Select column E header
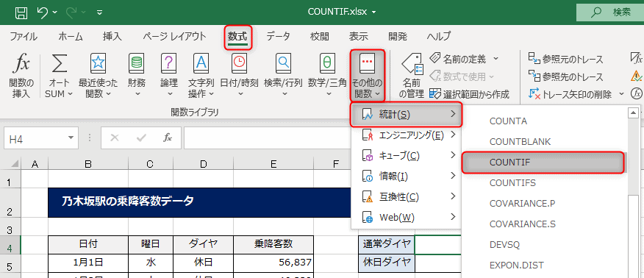Image resolution: width=644 pixels, height=278 pixels. coord(273,165)
